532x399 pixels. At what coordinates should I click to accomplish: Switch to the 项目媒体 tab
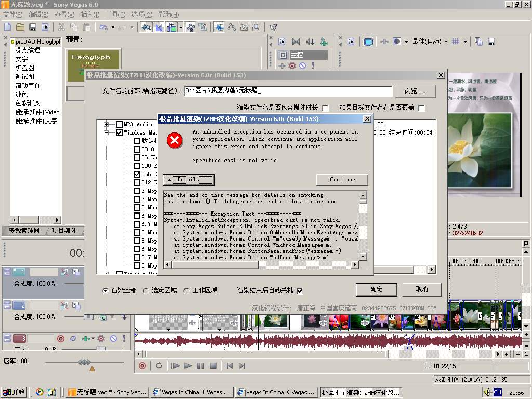point(64,230)
